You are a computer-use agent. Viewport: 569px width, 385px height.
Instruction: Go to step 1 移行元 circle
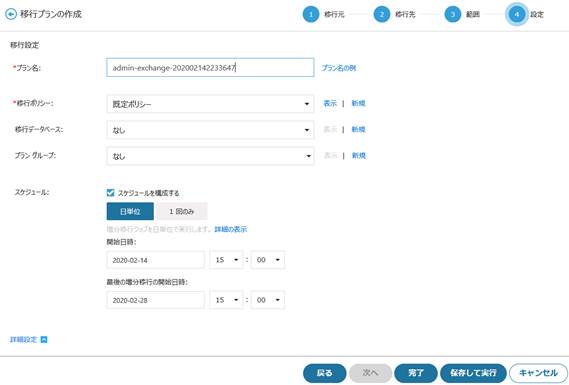pos(311,15)
